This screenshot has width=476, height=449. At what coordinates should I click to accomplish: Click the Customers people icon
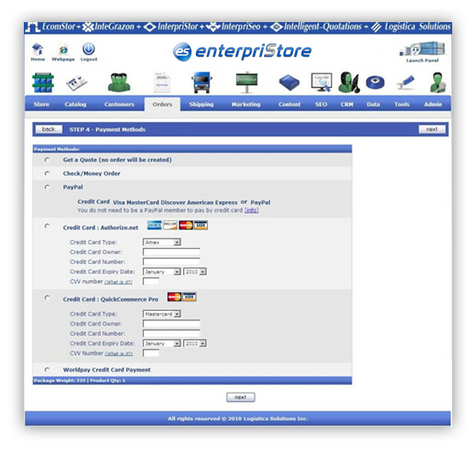coord(119,83)
